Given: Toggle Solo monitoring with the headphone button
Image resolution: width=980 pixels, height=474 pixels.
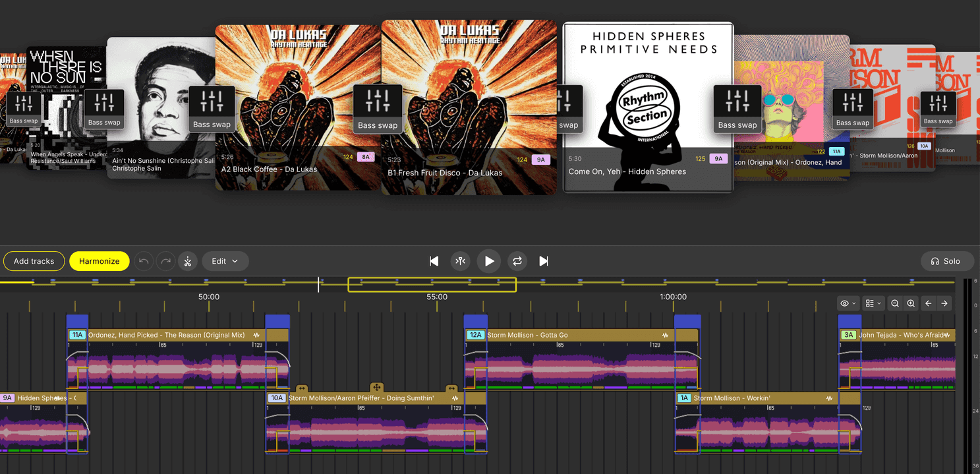Looking at the screenshot, I should coord(947,261).
